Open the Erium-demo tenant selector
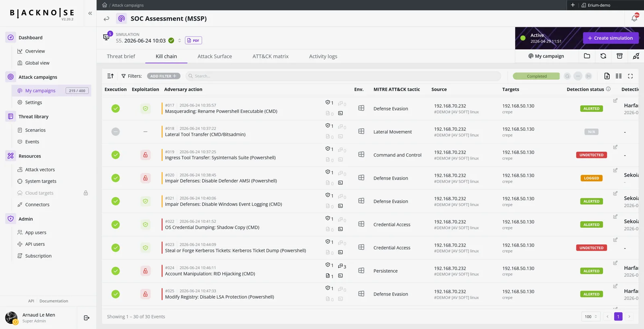This screenshot has height=329, width=644. (x=596, y=5)
